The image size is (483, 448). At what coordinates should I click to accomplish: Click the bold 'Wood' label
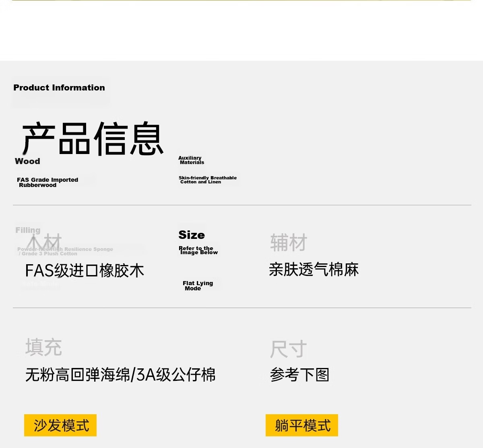[x=27, y=161]
